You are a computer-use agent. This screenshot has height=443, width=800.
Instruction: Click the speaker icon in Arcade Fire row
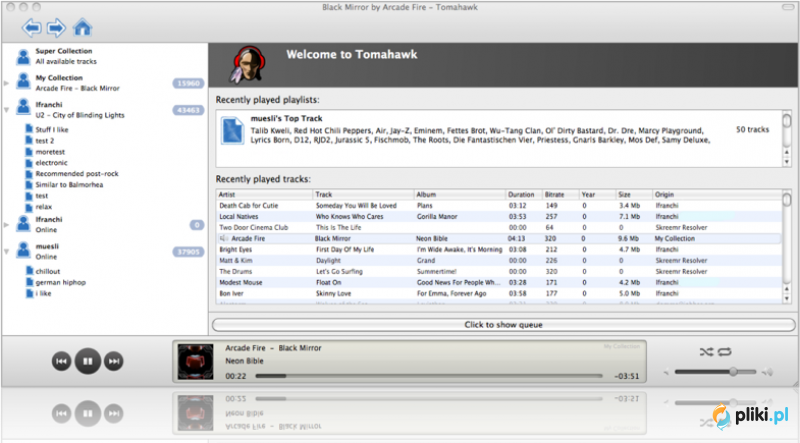point(223,238)
